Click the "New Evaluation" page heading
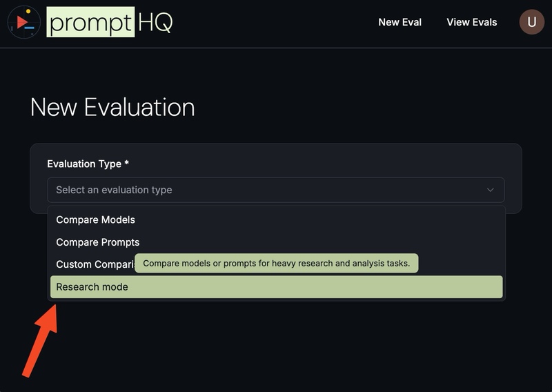Image resolution: width=552 pixels, height=392 pixels. click(112, 108)
